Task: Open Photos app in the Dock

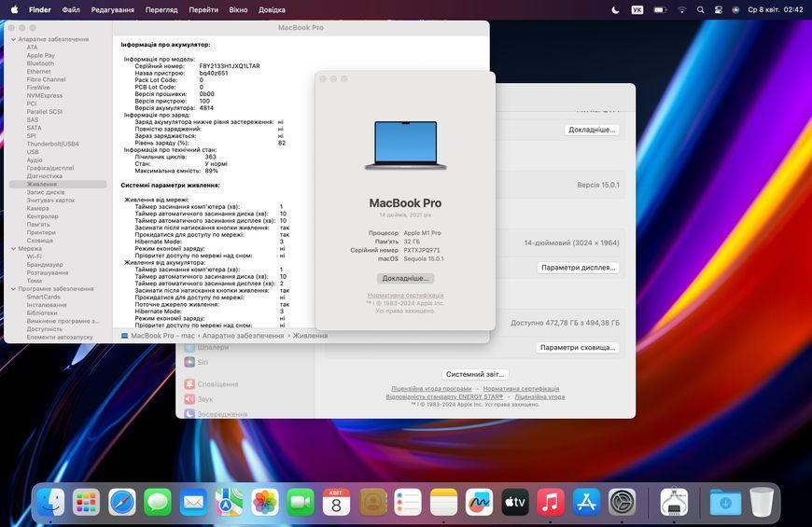Action: (265, 502)
